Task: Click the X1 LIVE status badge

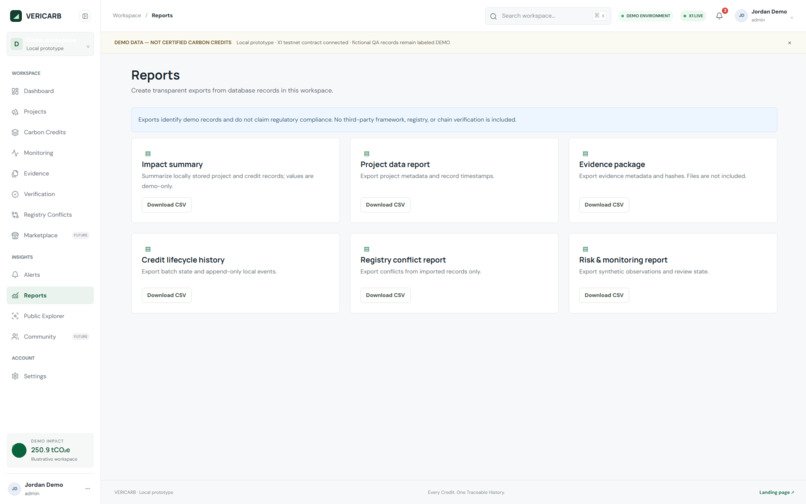Action: tap(693, 16)
